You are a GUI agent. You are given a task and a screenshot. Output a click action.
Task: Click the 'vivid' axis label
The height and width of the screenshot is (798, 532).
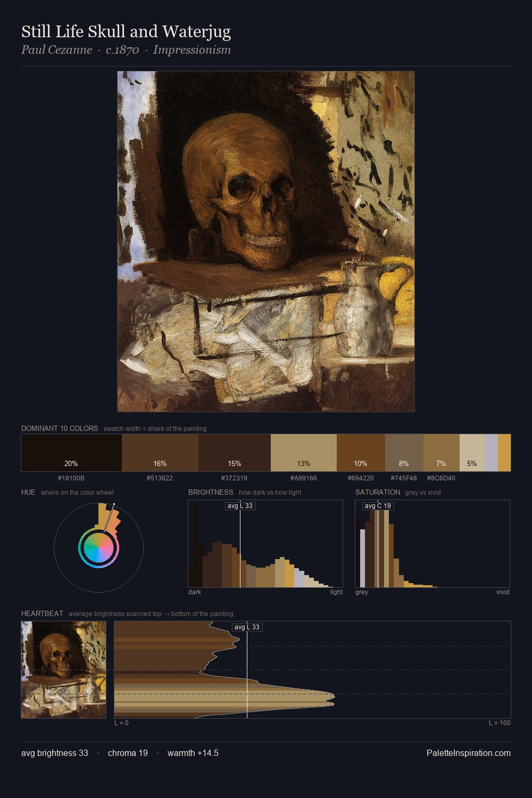pos(503,592)
